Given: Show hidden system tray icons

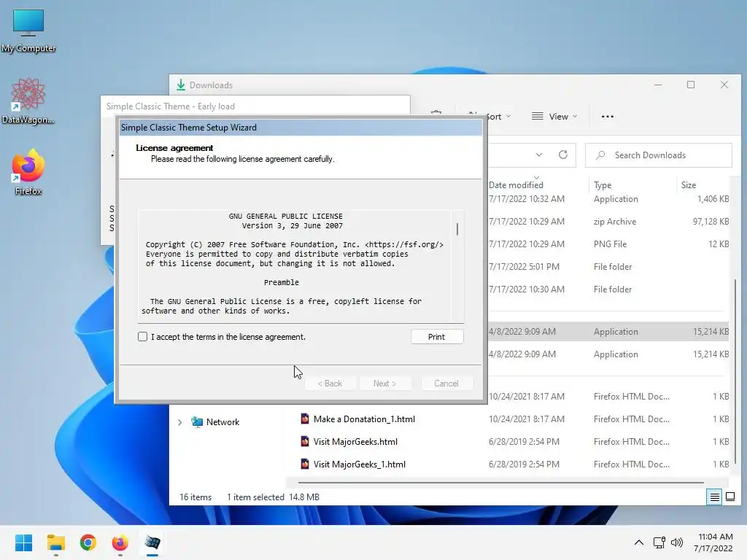Looking at the screenshot, I should (639, 542).
